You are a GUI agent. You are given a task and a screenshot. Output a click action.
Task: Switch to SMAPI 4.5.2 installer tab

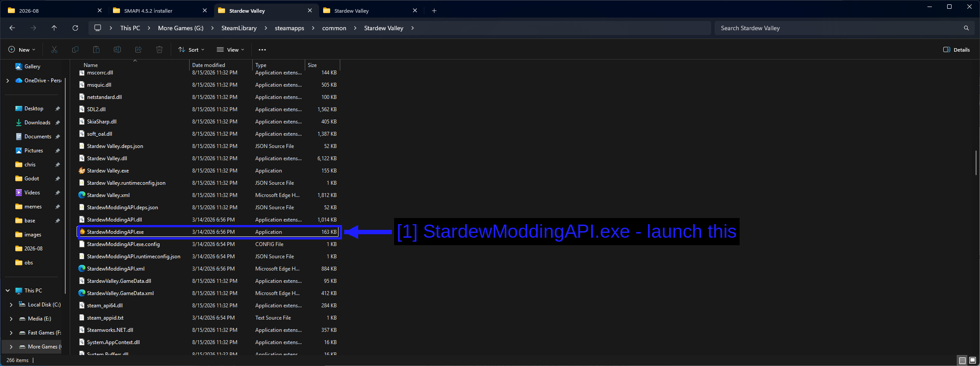click(x=160, y=11)
